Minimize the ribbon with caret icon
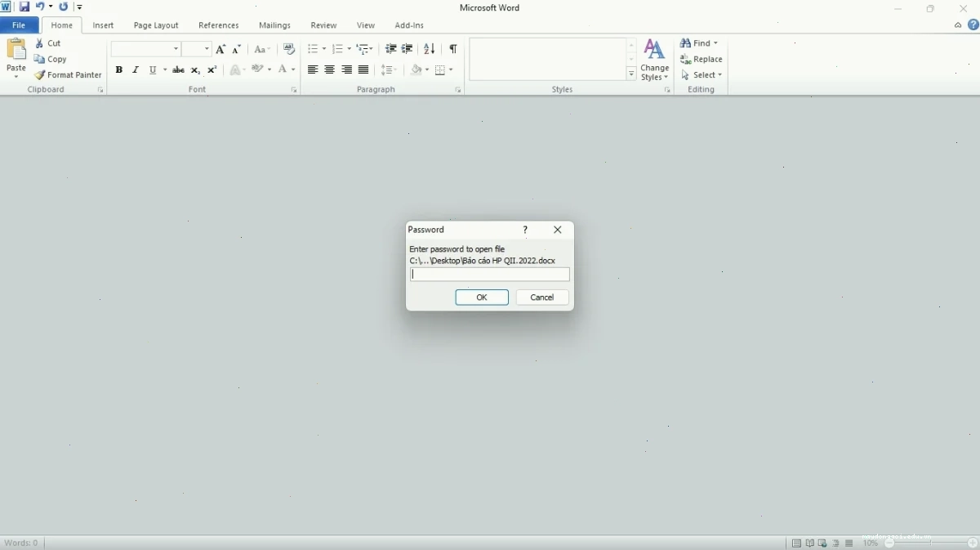The width and height of the screenshot is (980, 550). pyautogui.click(x=958, y=25)
